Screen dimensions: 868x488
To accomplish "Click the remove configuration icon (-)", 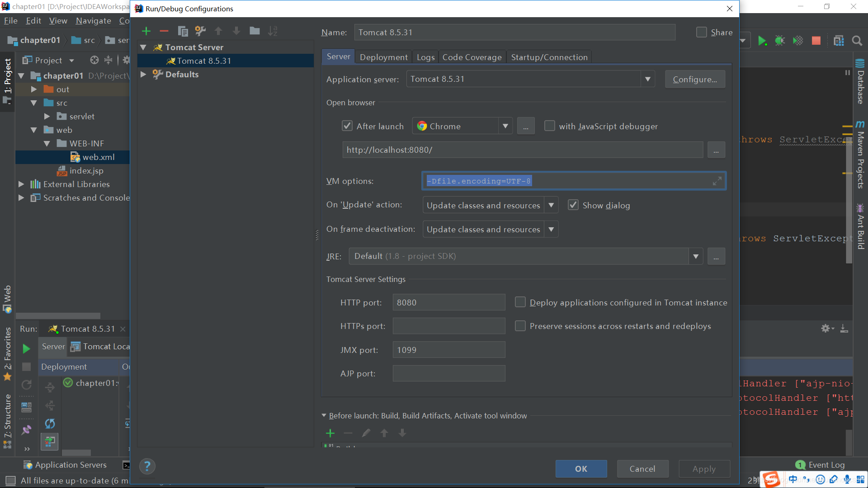I will click(x=165, y=31).
